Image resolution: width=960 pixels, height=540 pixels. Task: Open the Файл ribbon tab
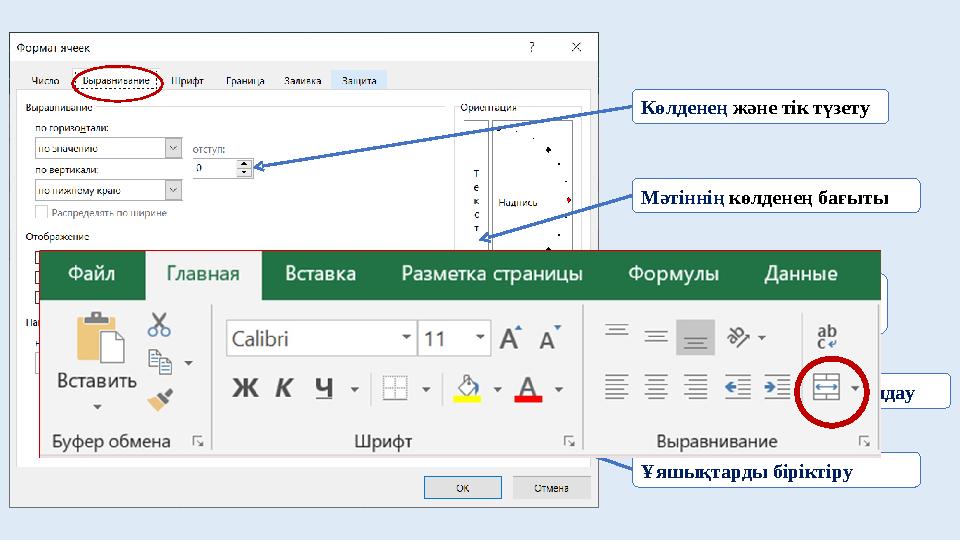[92, 274]
